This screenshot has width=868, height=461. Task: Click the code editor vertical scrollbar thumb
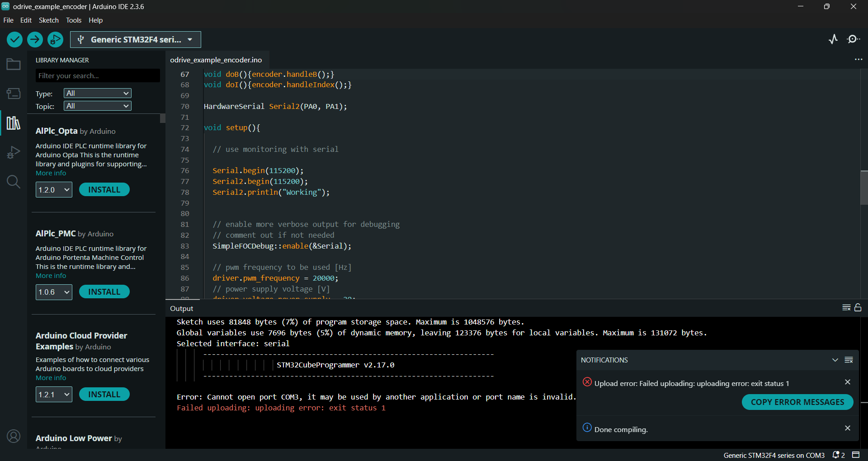click(x=864, y=188)
